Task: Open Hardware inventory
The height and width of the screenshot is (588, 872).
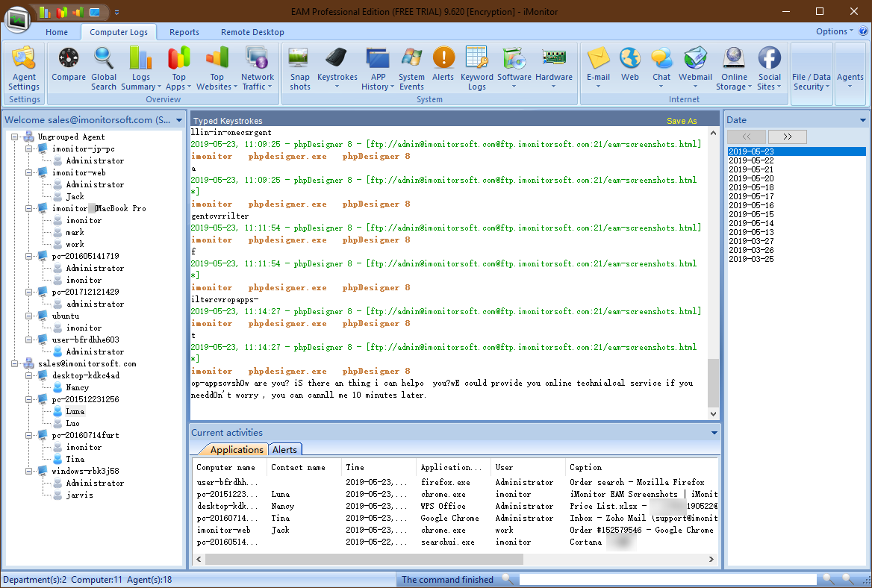Action: (x=554, y=69)
